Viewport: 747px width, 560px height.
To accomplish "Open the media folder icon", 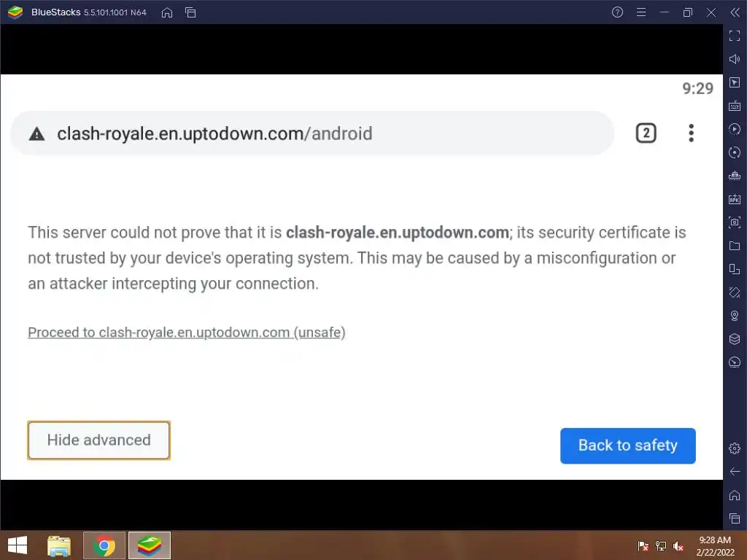I will 734,246.
